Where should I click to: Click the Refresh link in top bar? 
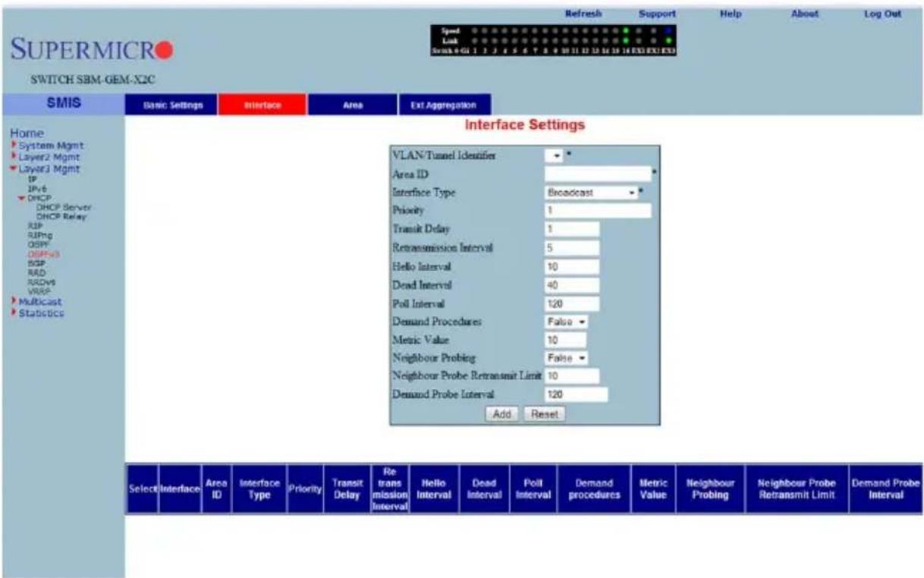click(583, 14)
